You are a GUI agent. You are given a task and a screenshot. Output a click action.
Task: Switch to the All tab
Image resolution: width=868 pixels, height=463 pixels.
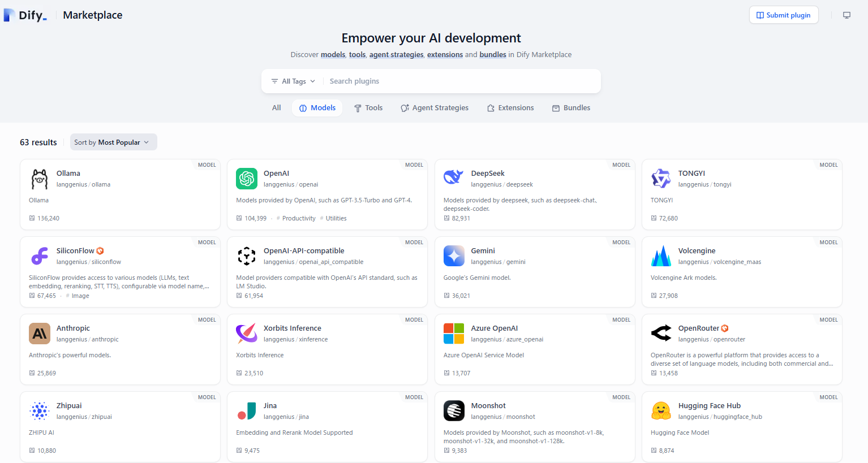point(276,108)
